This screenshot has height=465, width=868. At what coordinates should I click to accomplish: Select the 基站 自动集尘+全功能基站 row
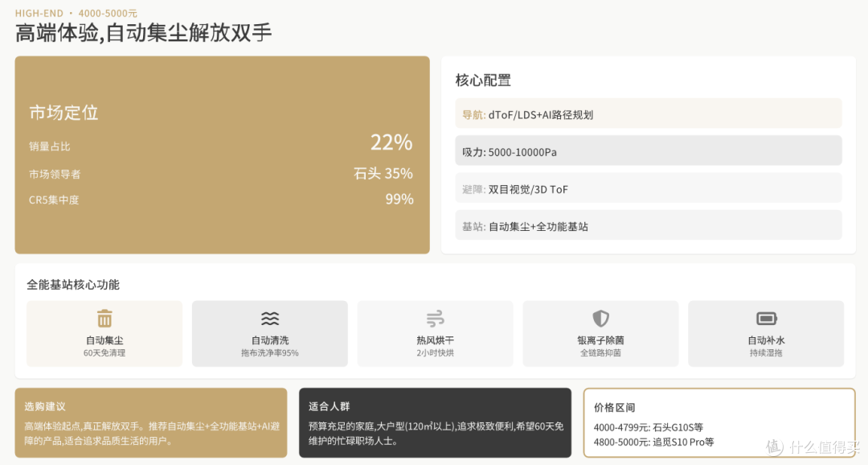point(649,225)
